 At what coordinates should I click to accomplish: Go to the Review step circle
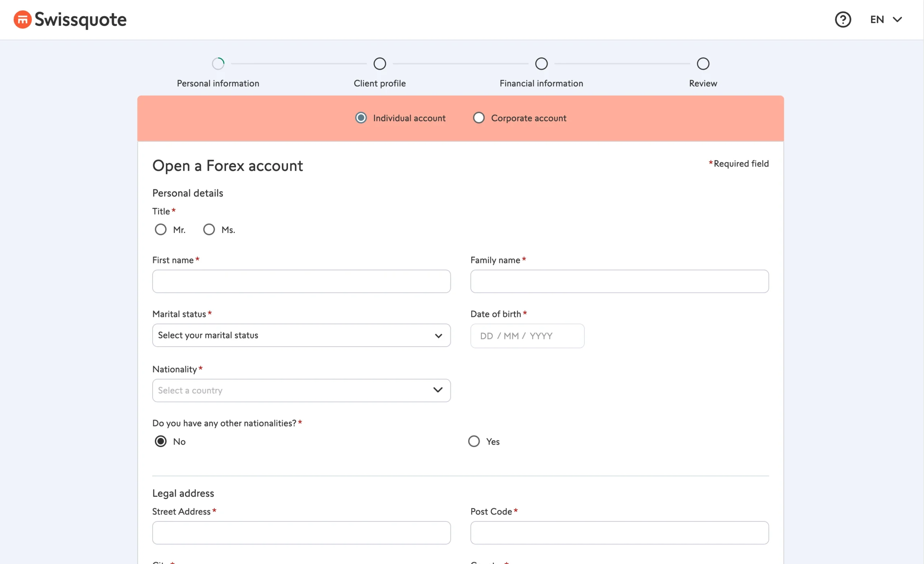(x=703, y=64)
